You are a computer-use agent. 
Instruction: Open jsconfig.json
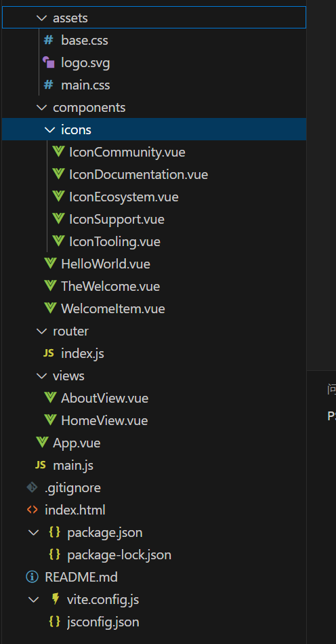[104, 622]
